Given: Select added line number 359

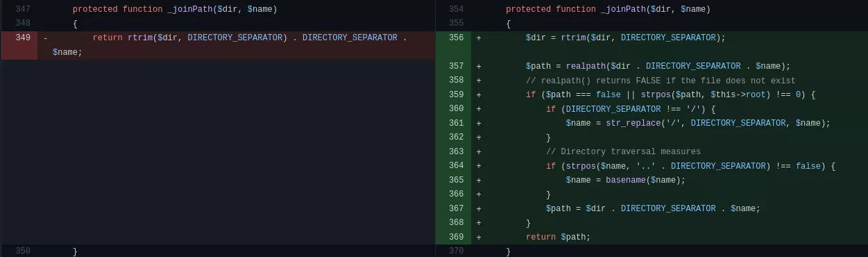Looking at the screenshot, I should tap(456, 94).
